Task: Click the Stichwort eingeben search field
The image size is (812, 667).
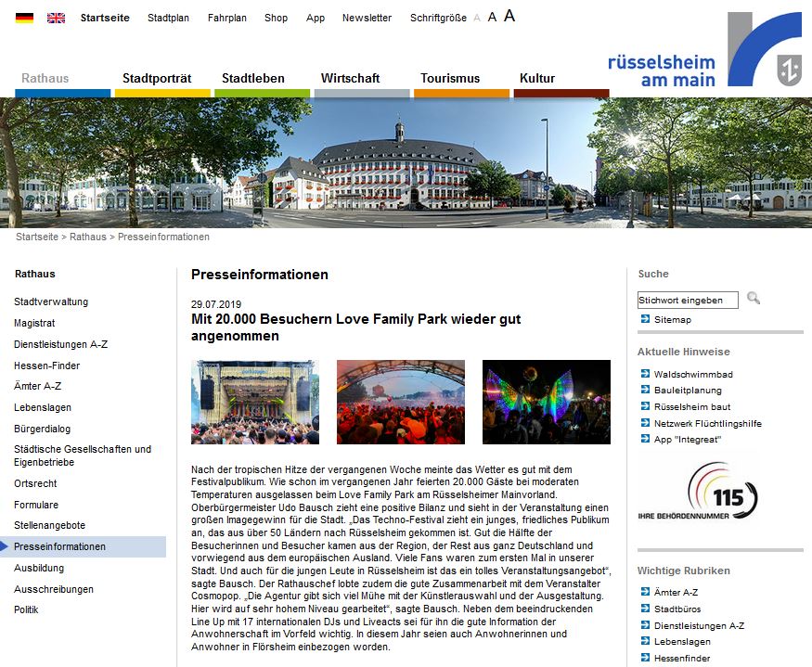Action: click(x=688, y=300)
